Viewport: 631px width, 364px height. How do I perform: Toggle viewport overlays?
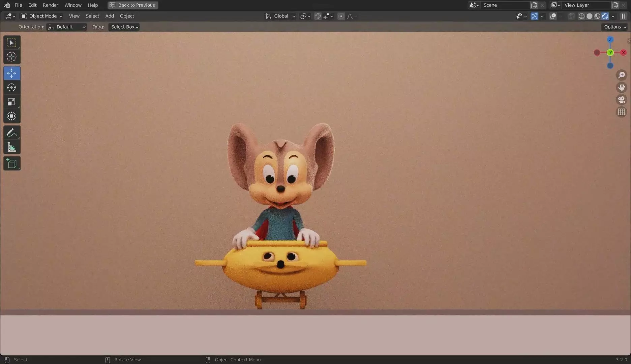click(x=553, y=16)
